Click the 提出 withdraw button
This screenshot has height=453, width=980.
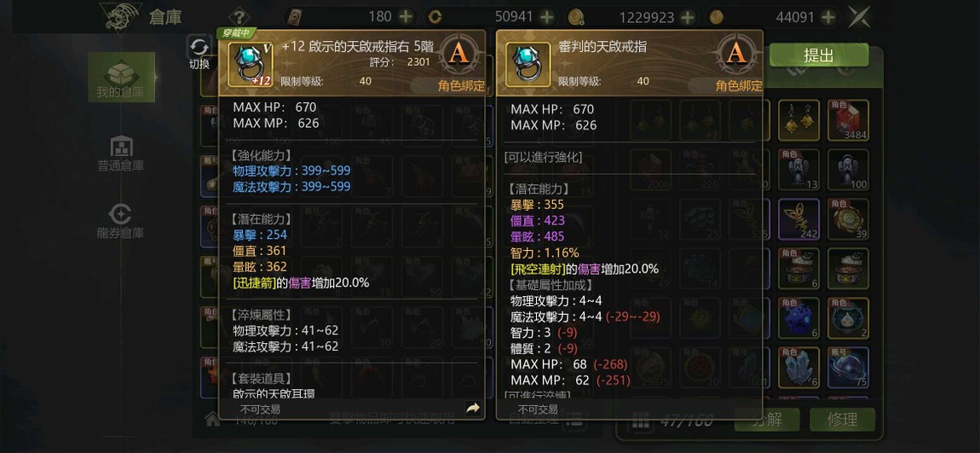point(819,55)
